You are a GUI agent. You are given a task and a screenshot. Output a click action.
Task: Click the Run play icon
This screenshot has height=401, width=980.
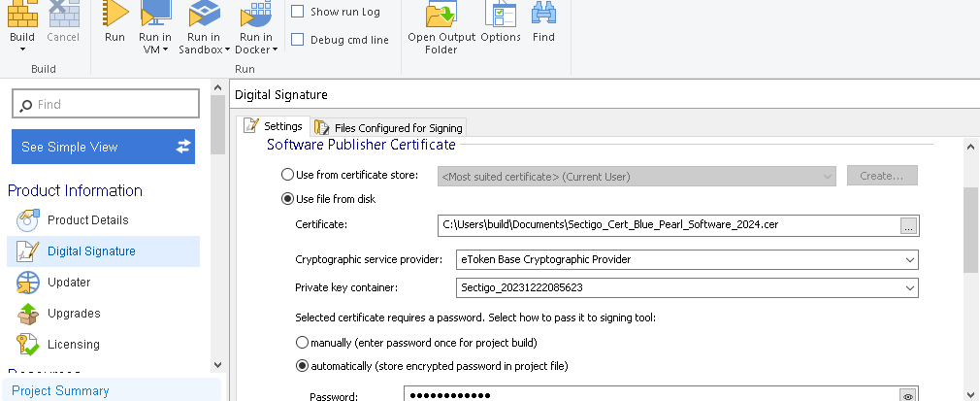114,14
